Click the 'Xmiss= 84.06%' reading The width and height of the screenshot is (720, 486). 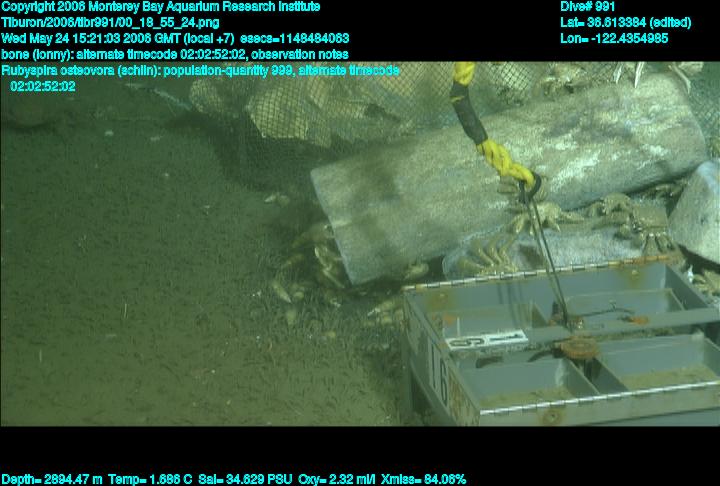(x=423, y=480)
